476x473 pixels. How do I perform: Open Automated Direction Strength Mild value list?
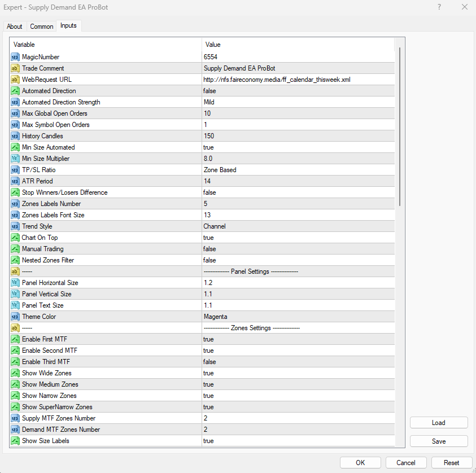tap(298, 102)
